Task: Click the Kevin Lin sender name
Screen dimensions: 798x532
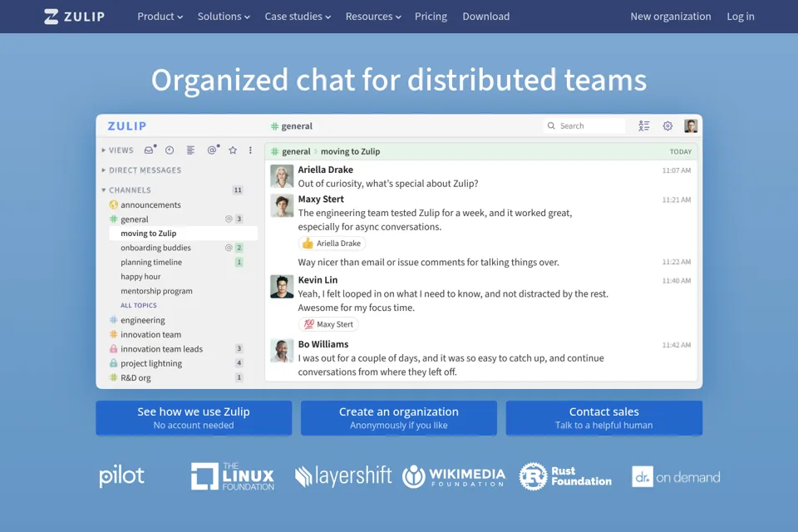Action: coord(318,280)
